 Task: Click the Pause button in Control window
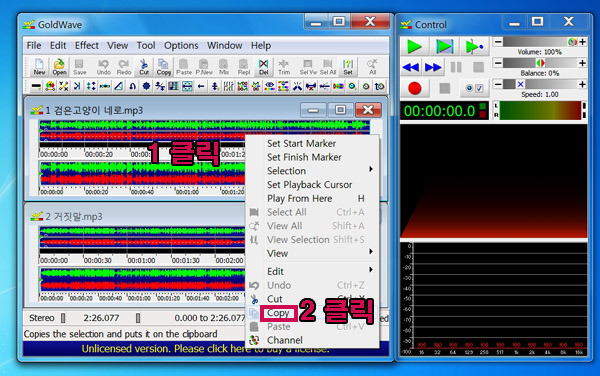pyautogui.click(x=456, y=68)
